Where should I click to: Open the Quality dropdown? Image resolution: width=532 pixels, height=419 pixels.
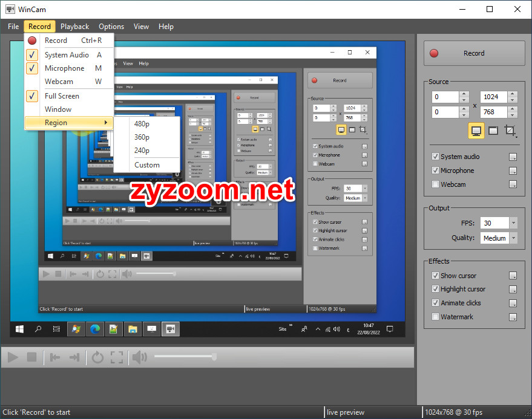point(513,238)
